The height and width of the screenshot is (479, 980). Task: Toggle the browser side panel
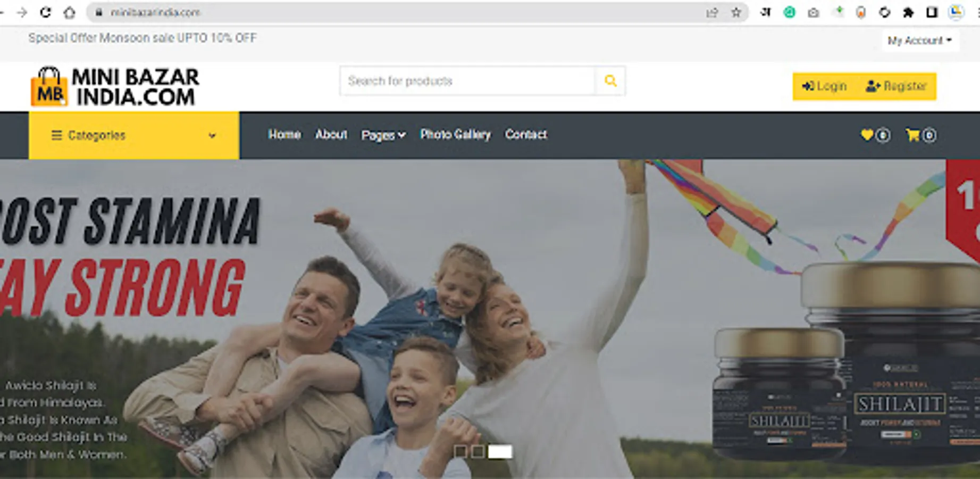click(x=932, y=12)
